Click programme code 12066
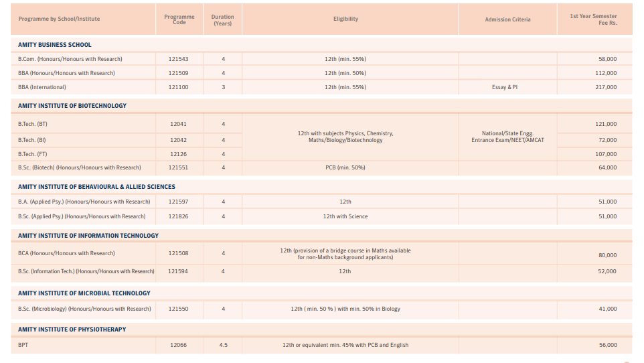644x363 pixels. pyautogui.click(x=178, y=346)
